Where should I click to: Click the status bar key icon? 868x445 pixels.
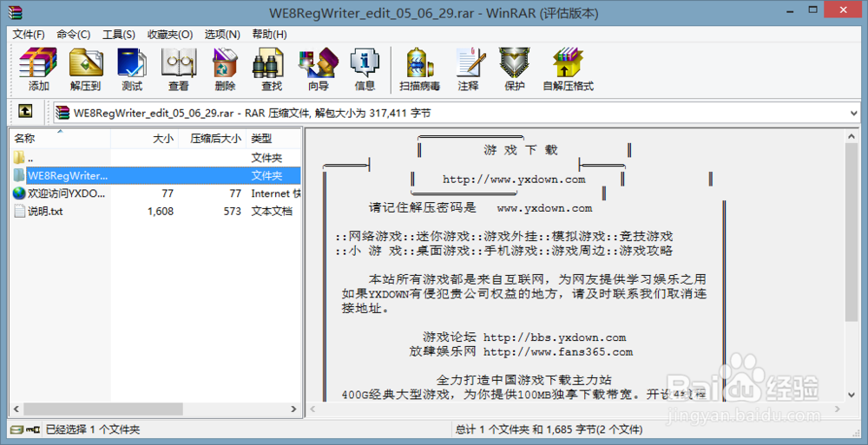pyautogui.click(x=33, y=429)
